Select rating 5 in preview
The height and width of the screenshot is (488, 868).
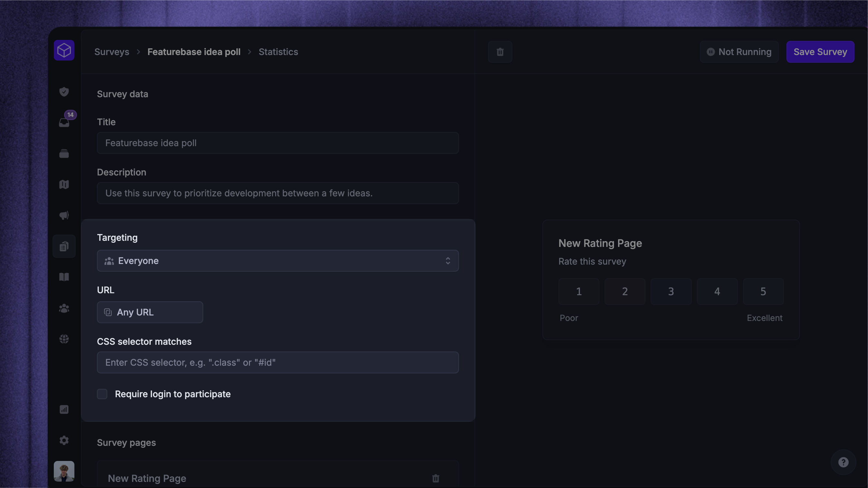(763, 292)
